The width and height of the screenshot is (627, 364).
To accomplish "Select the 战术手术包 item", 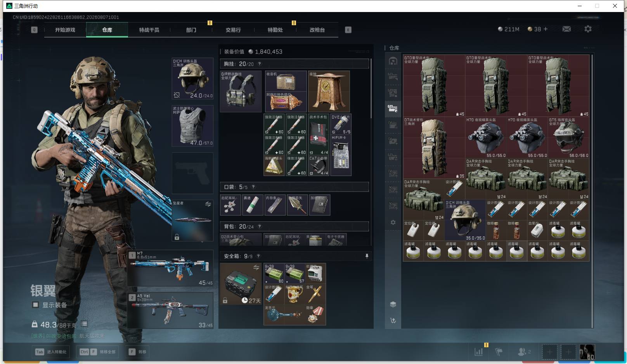I will [x=319, y=135].
